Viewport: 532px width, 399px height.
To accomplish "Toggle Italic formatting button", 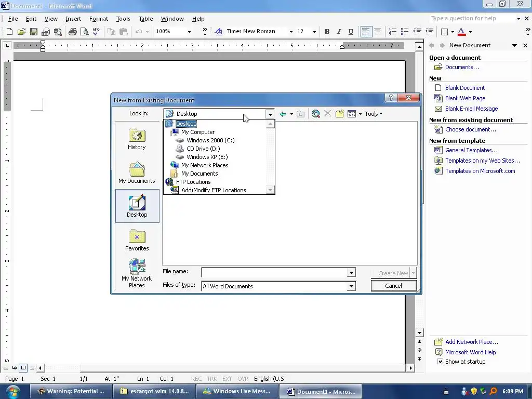I will pos(339,32).
